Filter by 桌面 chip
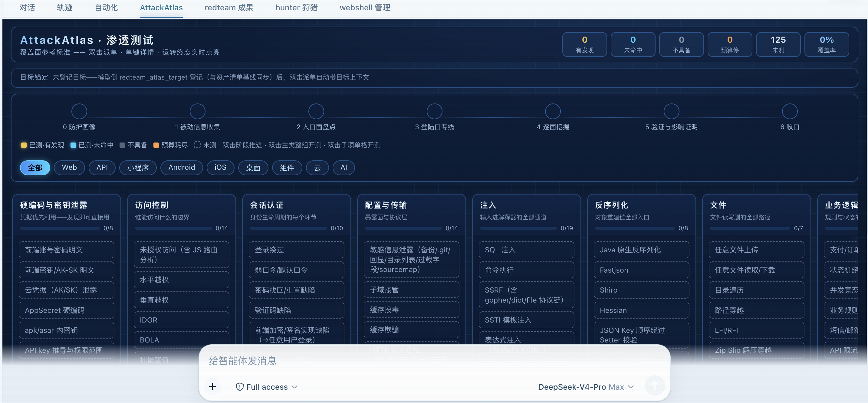This screenshot has width=868, height=403. (253, 168)
